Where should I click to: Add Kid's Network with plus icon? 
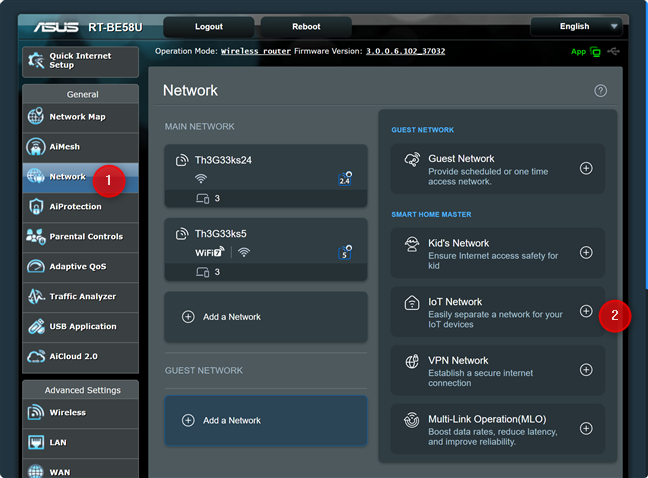click(x=586, y=252)
